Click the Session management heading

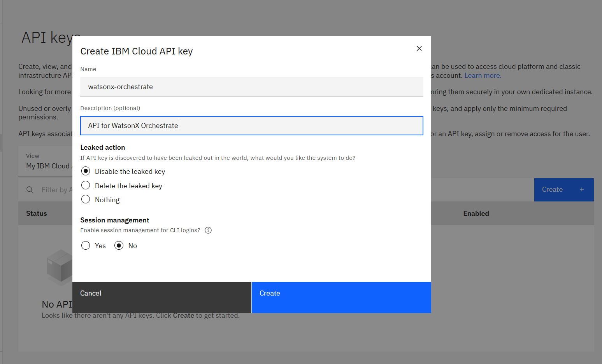tap(115, 220)
